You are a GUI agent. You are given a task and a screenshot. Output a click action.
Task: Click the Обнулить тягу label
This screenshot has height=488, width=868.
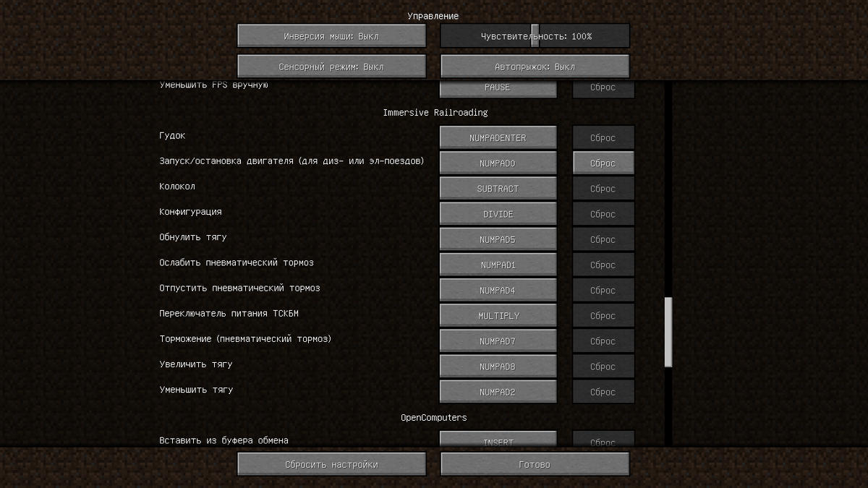click(193, 237)
